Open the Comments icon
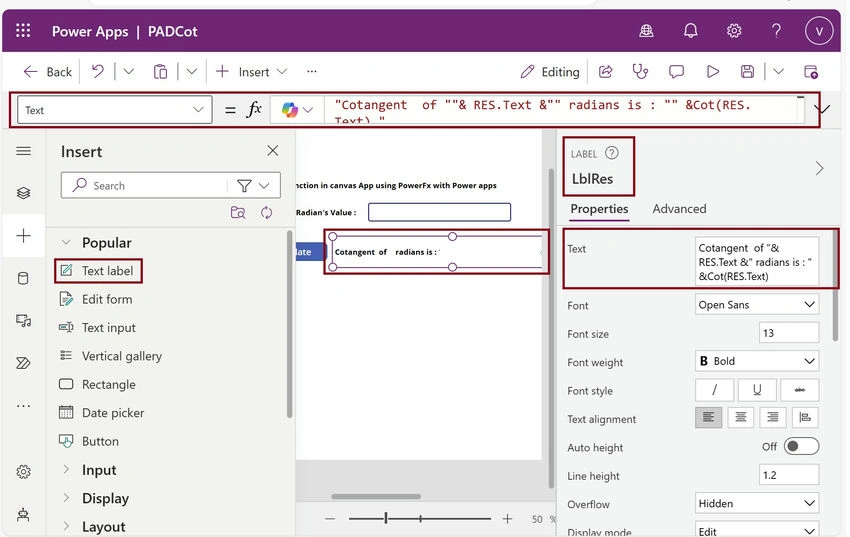 coord(676,72)
